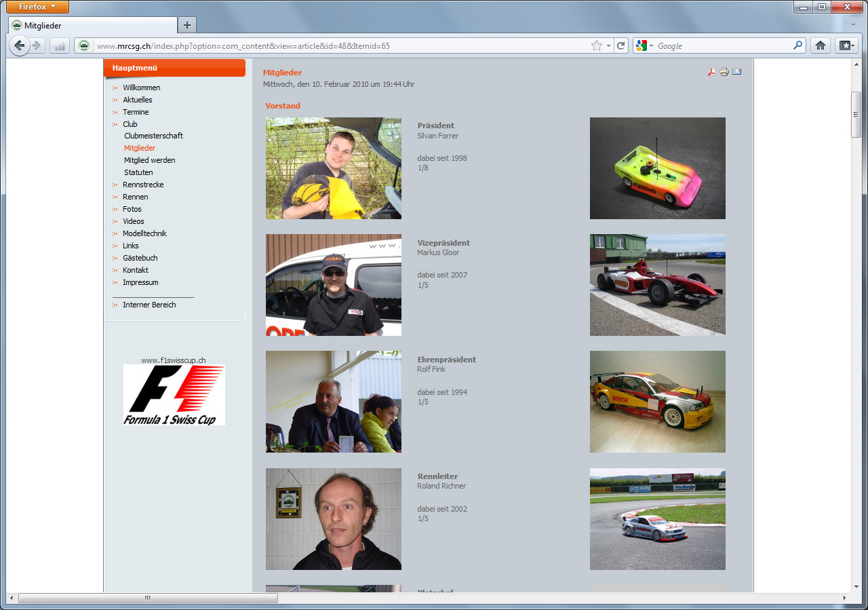This screenshot has height=610, width=868.
Task: Click inside the URL address field
Action: tap(339, 45)
